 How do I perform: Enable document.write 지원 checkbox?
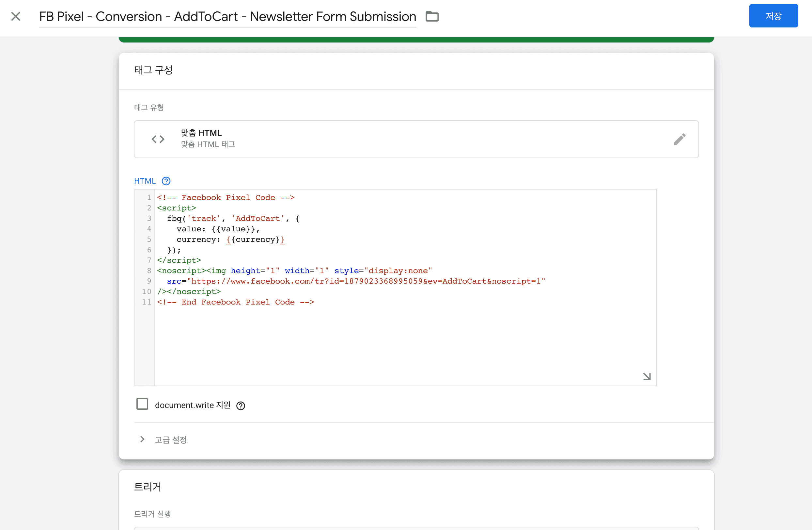click(x=142, y=404)
